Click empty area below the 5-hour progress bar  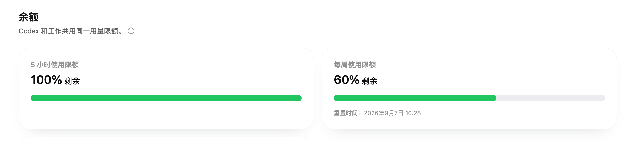tap(166, 115)
